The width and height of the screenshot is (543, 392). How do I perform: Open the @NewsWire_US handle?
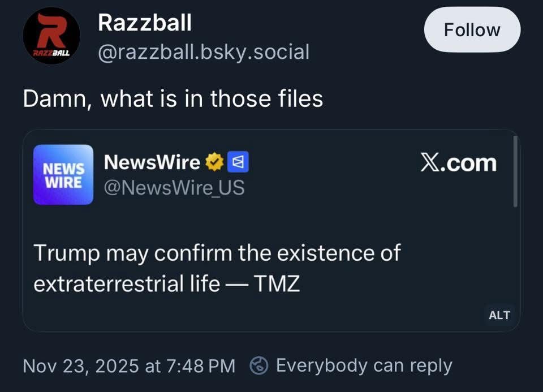[x=174, y=187]
